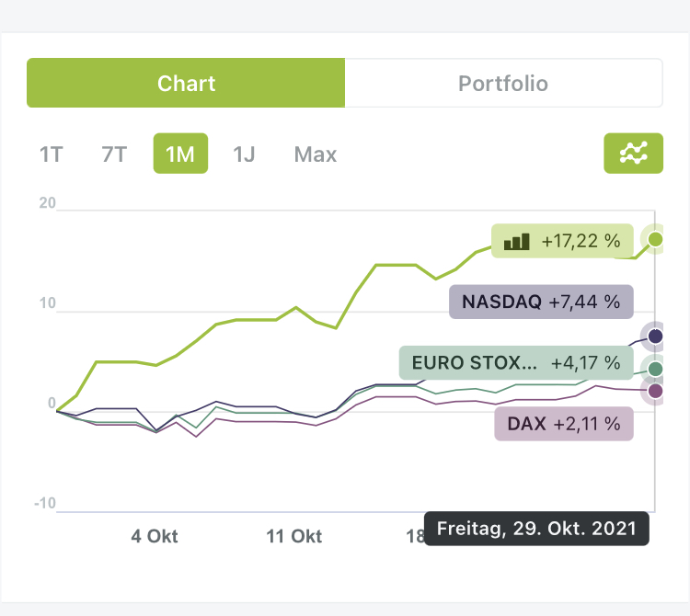Click the DAX +2,11 % label

[x=564, y=424]
